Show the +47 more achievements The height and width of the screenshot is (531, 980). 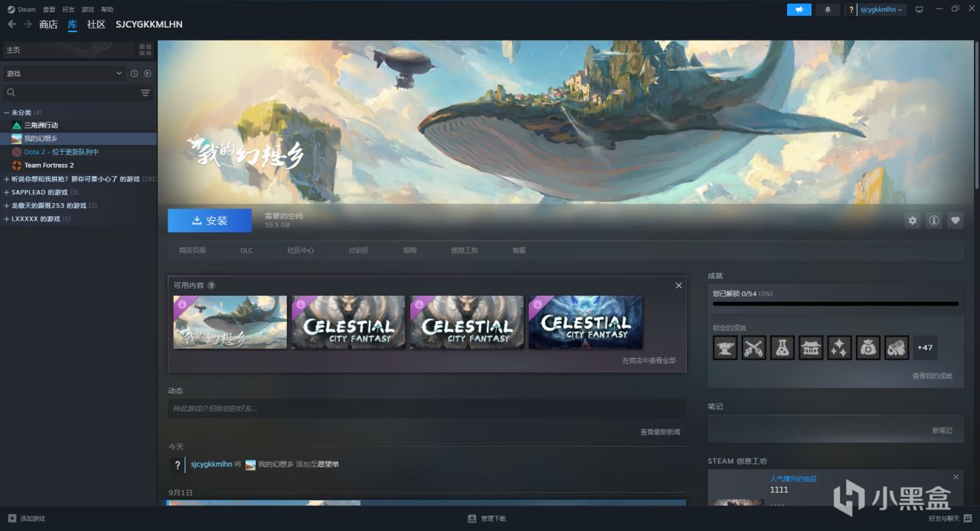point(925,348)
